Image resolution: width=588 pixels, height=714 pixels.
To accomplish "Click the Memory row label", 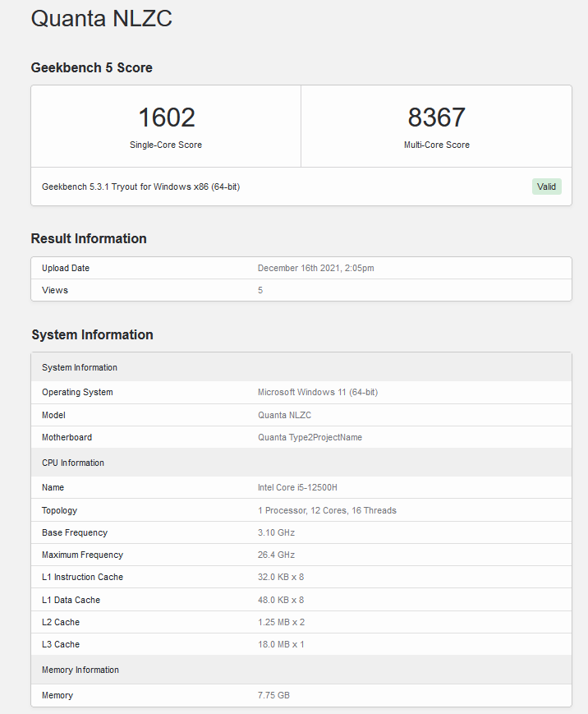I will [x=57, y=695].
